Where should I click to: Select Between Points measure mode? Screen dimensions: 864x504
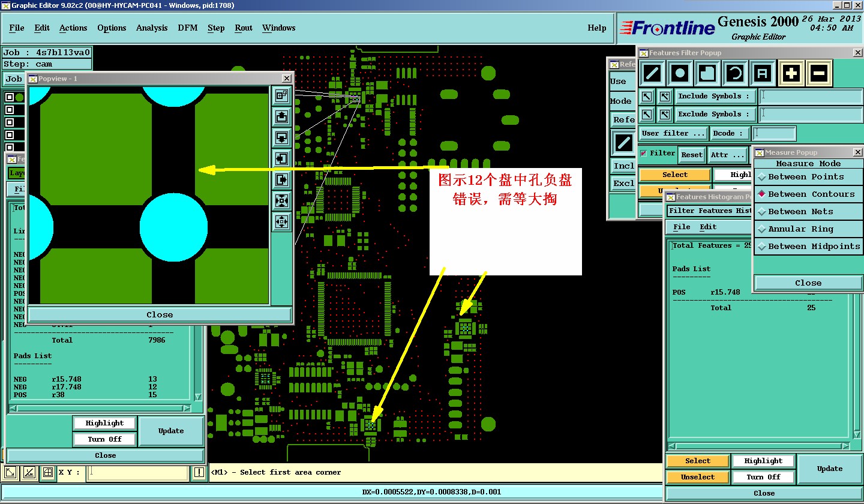tap(808, 177)
